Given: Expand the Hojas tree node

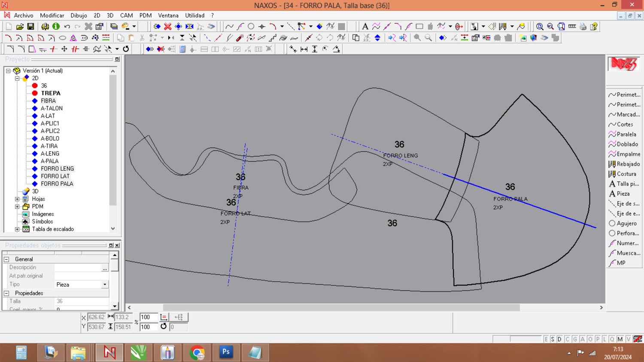Looking at the screenshot, I should [17, 199].
